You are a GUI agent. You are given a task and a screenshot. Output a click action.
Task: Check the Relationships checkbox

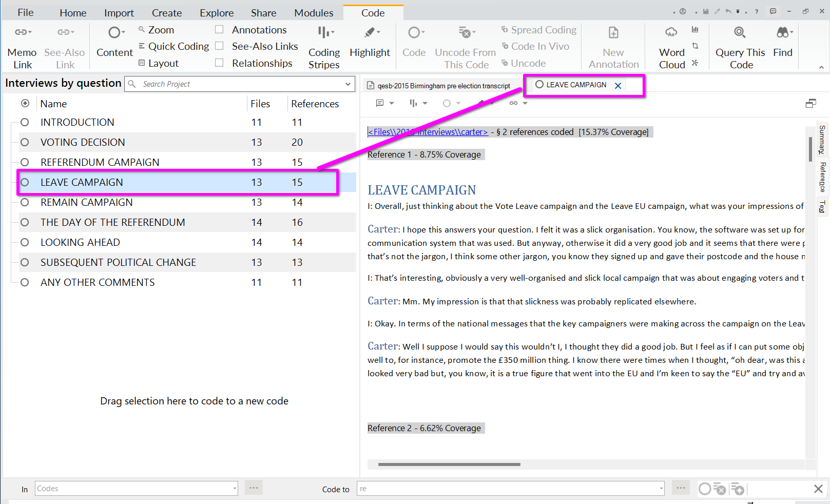point(219,63)
